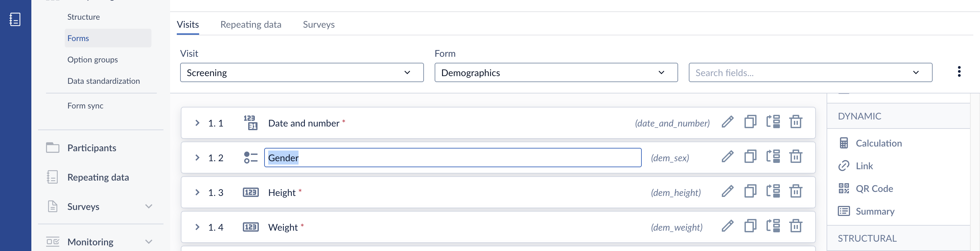Edit the Height field with pencil
The image size is (980, 251).
pyautogui.click(x=727, y=192)
